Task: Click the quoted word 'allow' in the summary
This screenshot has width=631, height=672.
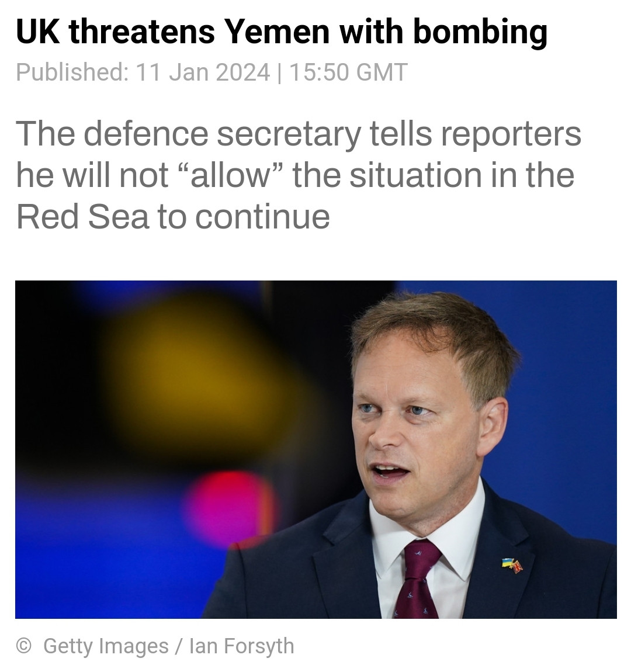Action: pos(224,175)
